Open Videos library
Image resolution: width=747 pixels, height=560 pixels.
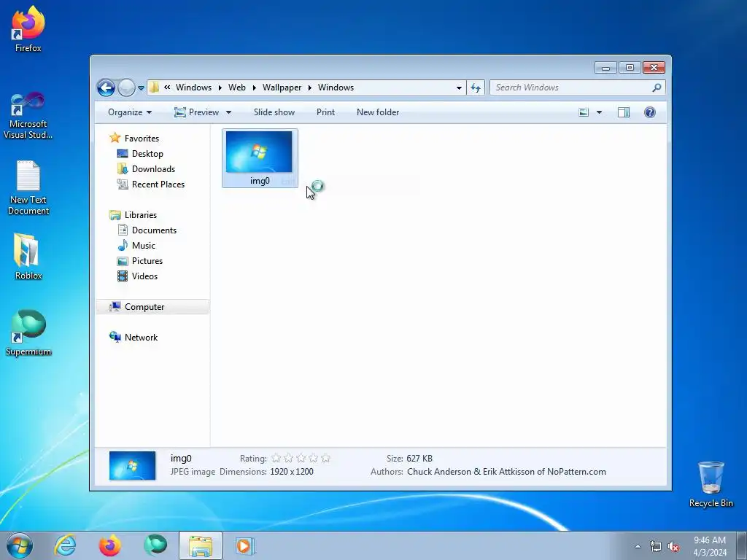[x=144, y=276]
